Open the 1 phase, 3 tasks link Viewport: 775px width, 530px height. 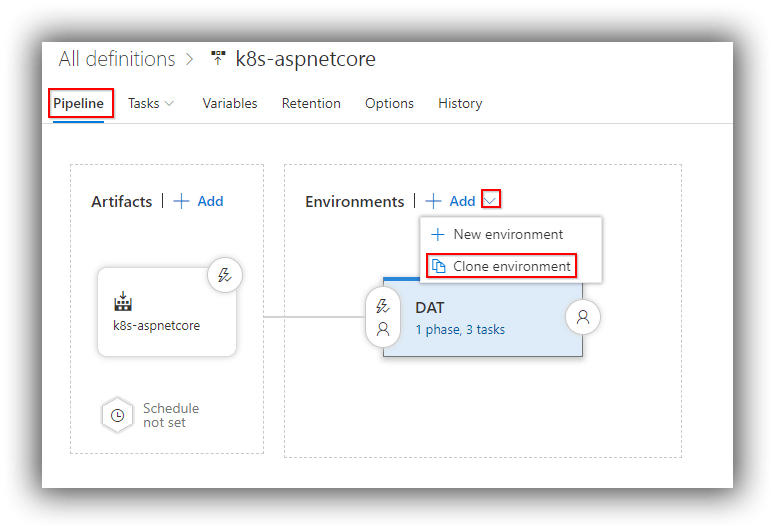click(460, 330)
